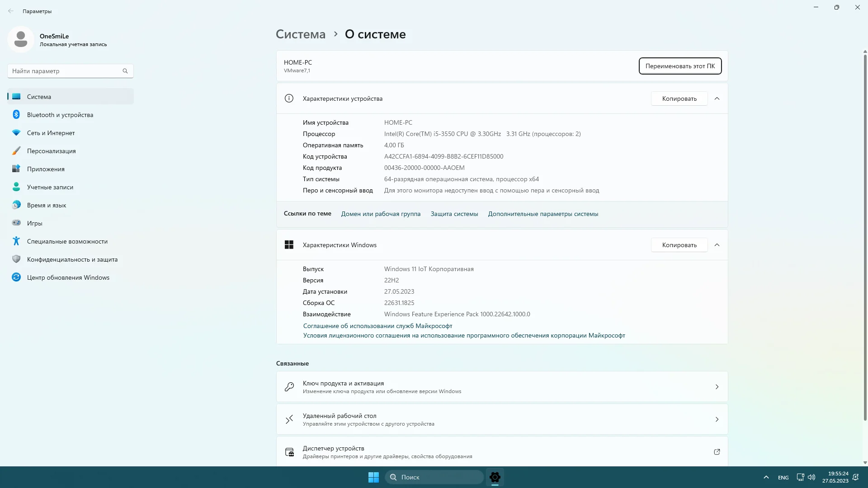868x488 pixels.
Task: Show hidden system tray icons chevron
Action: (766, 477)
